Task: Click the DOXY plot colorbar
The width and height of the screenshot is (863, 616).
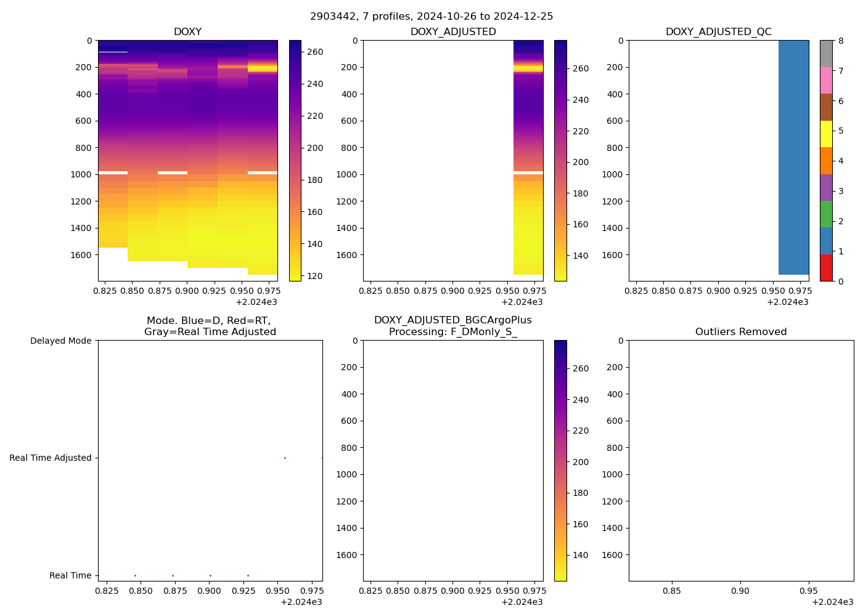Action: [295, 160]
